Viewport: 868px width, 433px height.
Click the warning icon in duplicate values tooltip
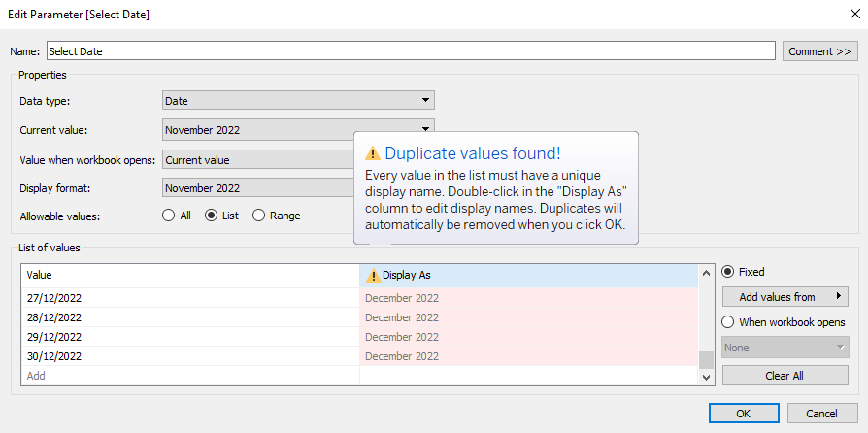372,153
